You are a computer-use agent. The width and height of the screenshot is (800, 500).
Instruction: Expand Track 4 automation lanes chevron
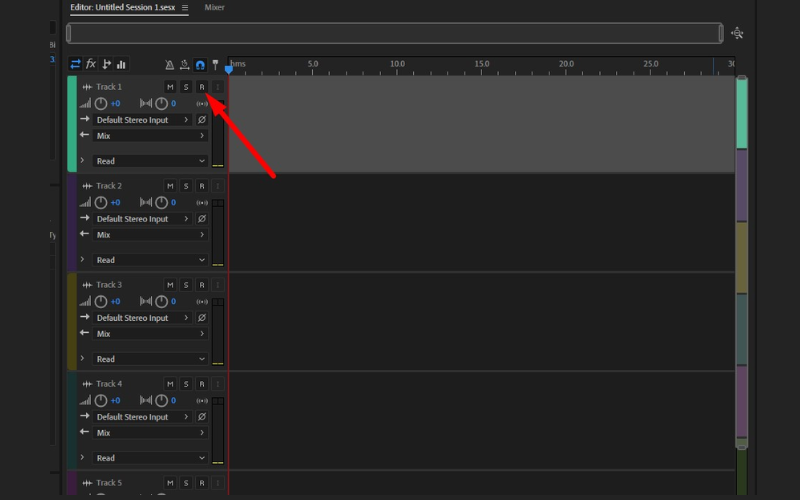coord(82,457)
